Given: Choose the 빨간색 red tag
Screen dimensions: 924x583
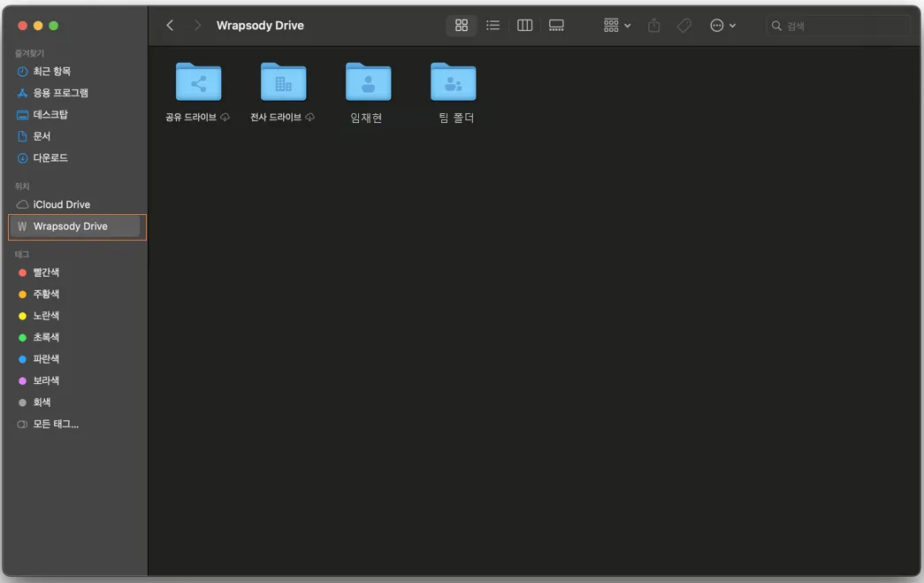Looking at the screenshot, I should [75, 272].
